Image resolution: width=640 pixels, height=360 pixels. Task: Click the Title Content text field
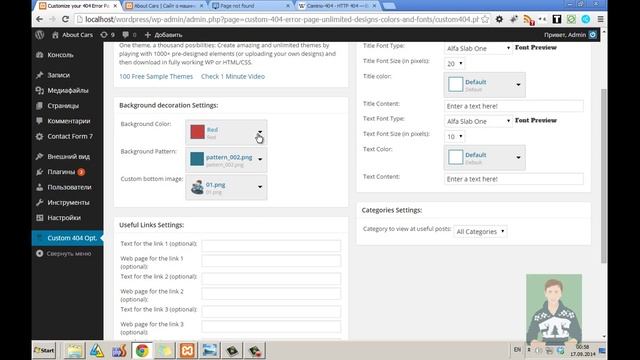point(513,106)
